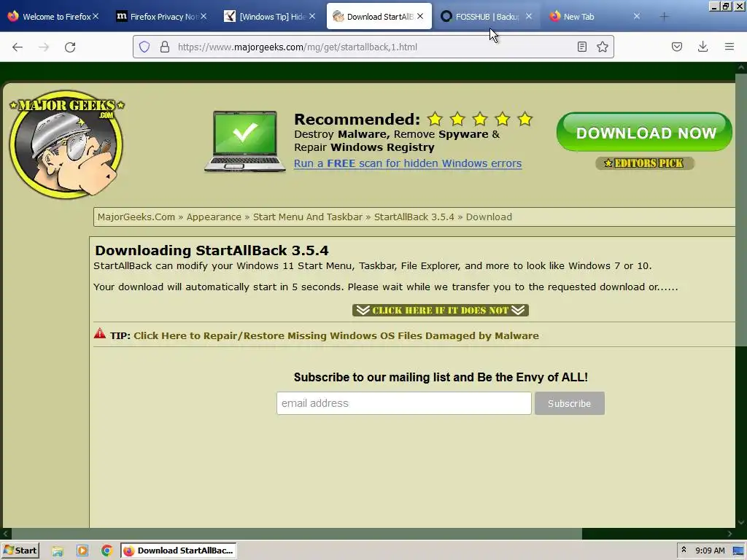Click the email address field
This screenshot has height=560, width=747.
[x=404, y=403]
